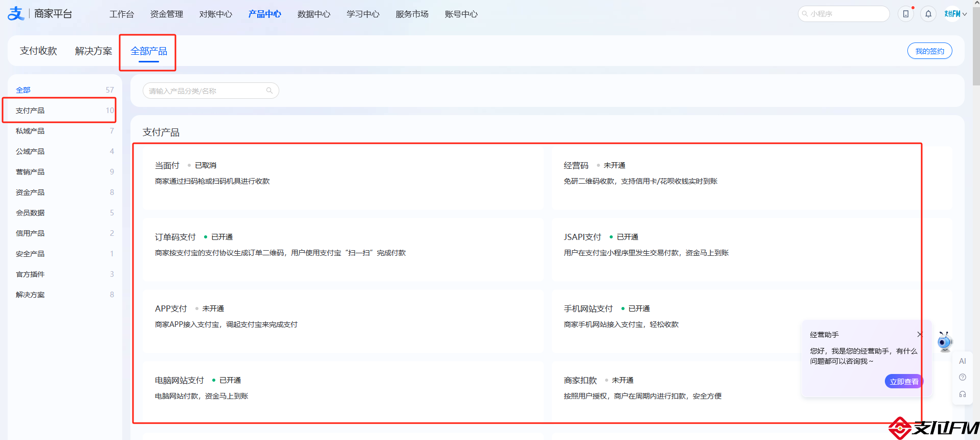Open the 当面付 product card

343,178
